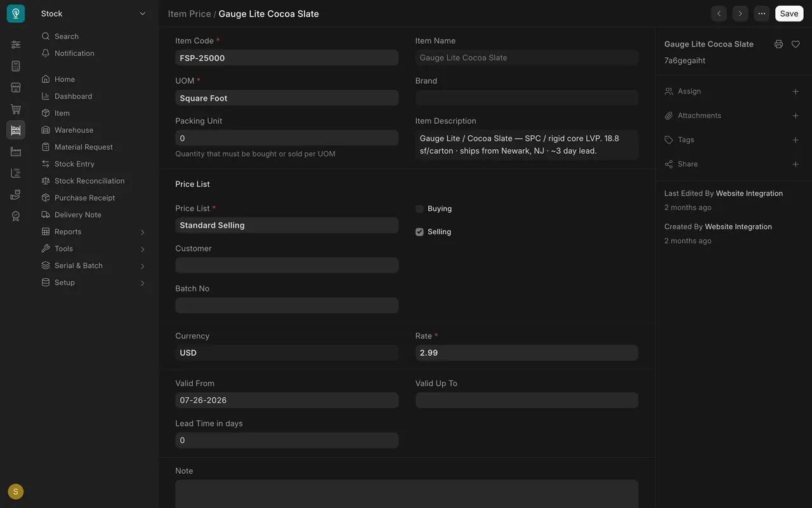
Task: Open the Price List field showing Standard Selling
Action: pos(287,225)
